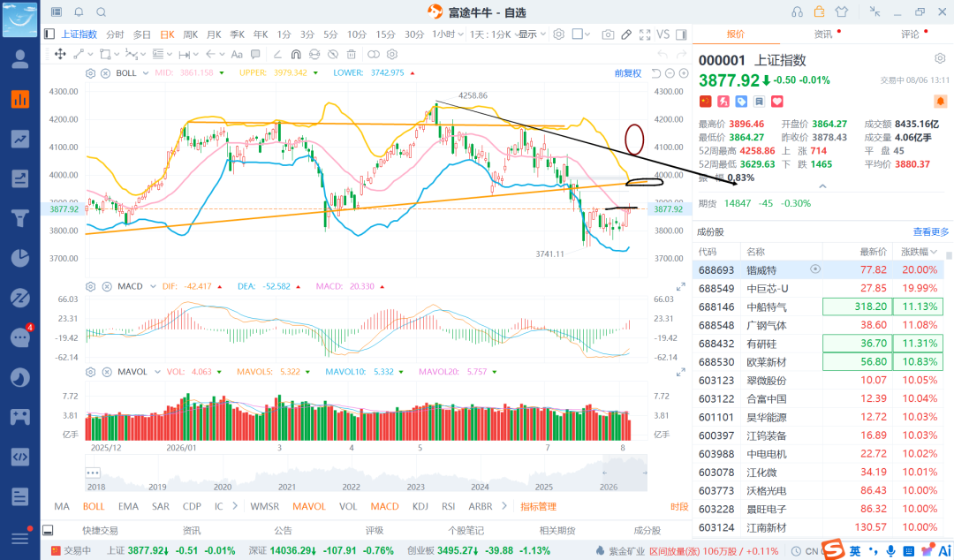This screenshot has height=560, width=954.
Task: Click the historical timeline overview at 2022
Action: tap(351, 487)
